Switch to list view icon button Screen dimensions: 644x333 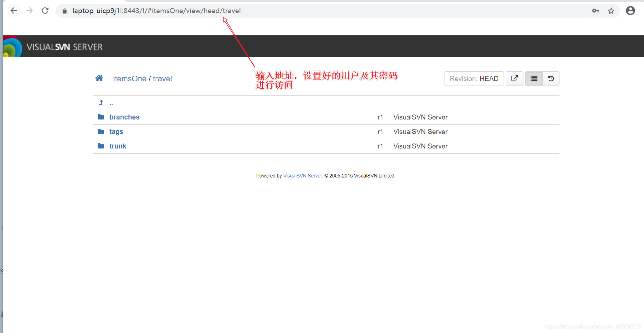pyautogui.click(x=534, y=78)
